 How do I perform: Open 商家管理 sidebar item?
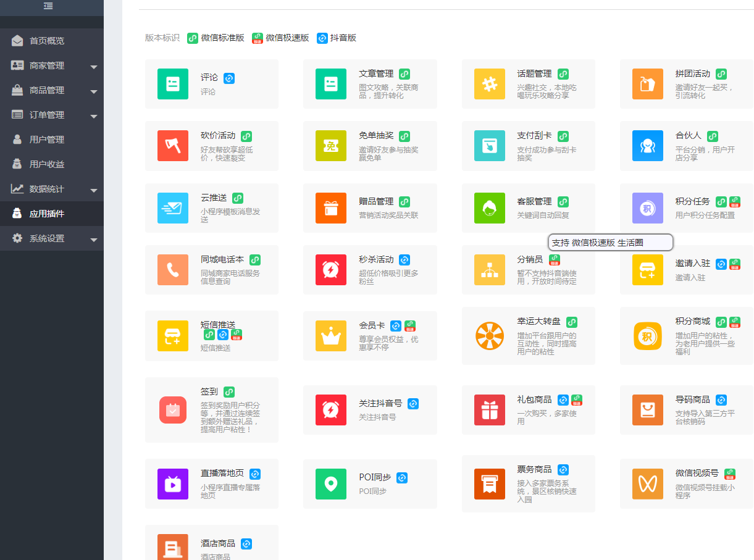(x=52, y=65)
